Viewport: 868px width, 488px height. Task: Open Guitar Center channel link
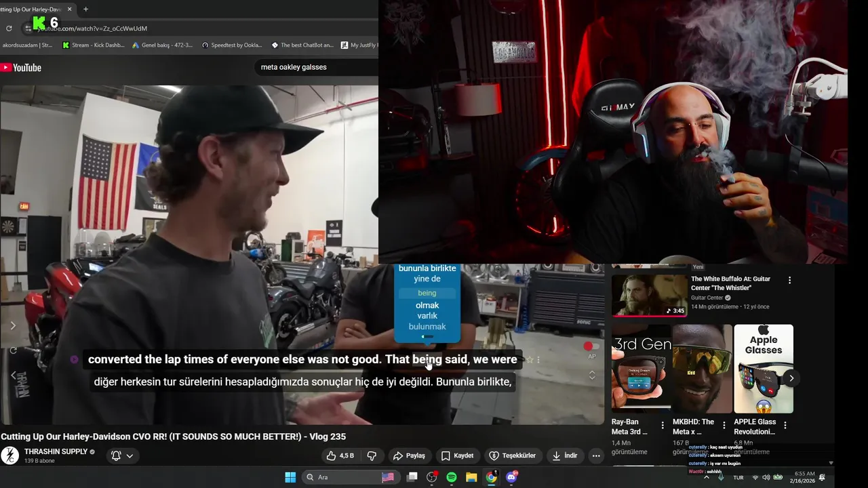(707, 298)
